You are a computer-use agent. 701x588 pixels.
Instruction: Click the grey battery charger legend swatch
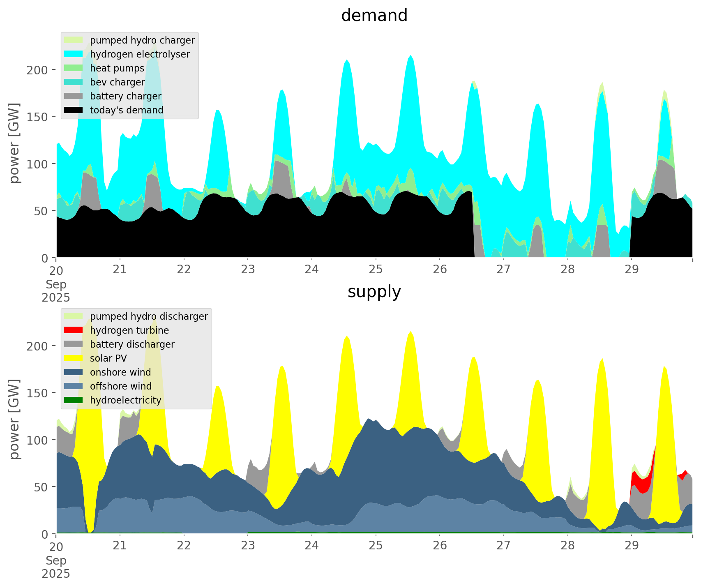74,96
